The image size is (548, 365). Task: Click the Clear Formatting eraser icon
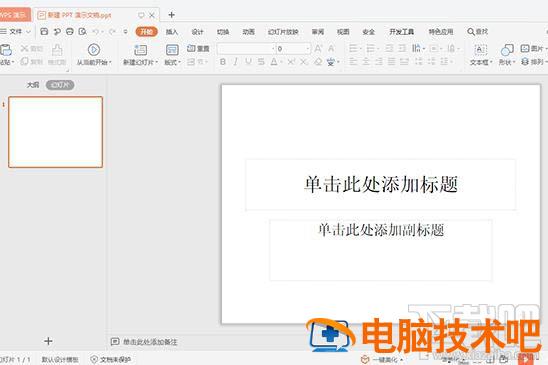coord(318,62)
